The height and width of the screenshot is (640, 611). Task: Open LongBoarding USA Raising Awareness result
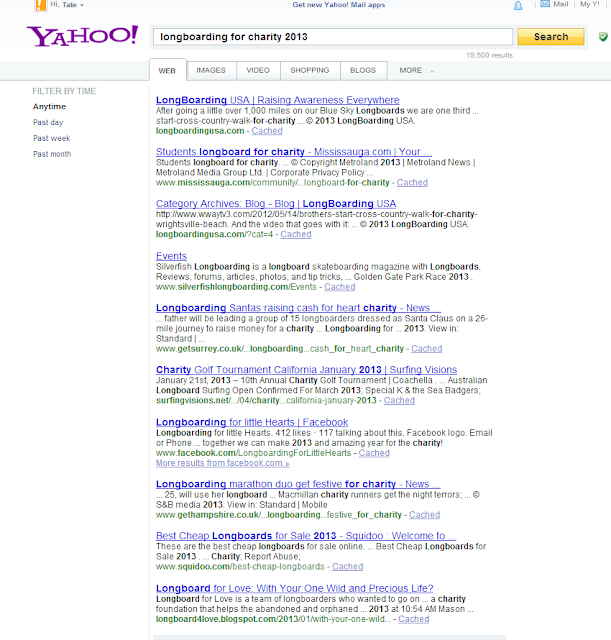[278, 100]
